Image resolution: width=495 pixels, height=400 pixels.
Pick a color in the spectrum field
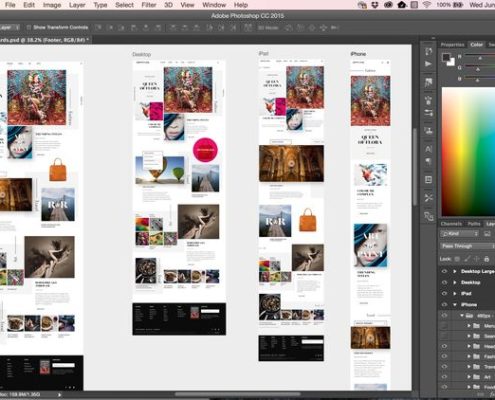point(468,152)
